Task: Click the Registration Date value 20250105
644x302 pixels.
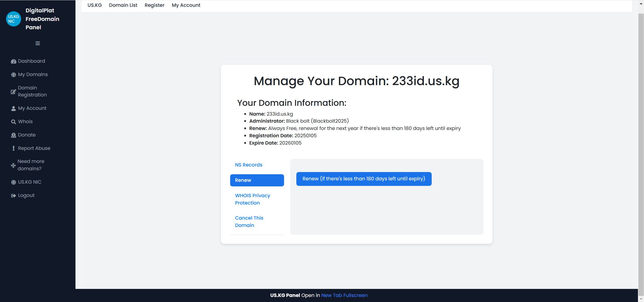Action: (x=305, y=136)
